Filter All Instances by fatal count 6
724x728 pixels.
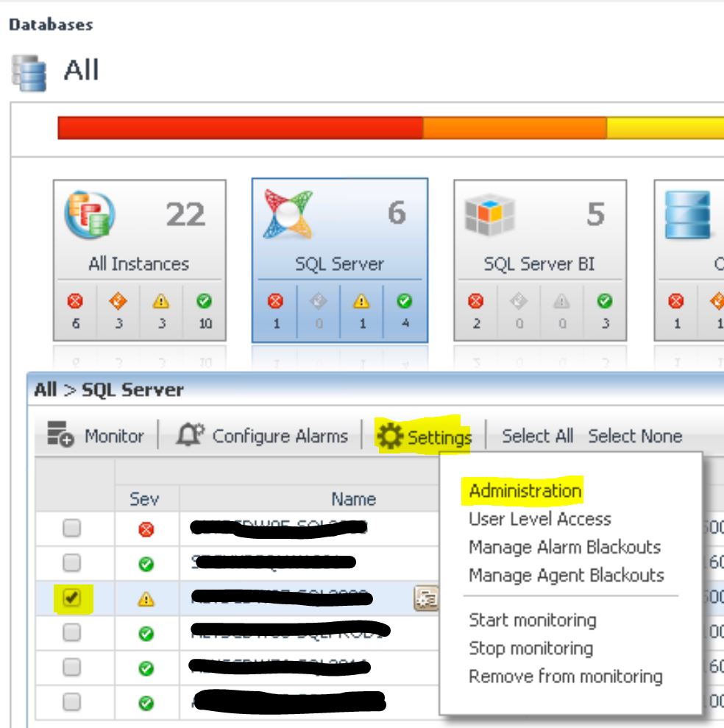pos(75,310)
